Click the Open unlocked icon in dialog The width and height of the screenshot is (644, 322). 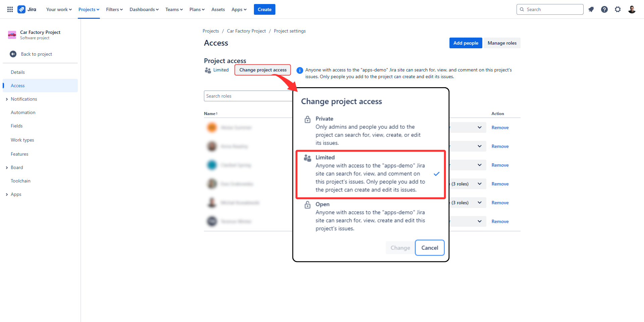pyautogui.click(x=308, y=205)
